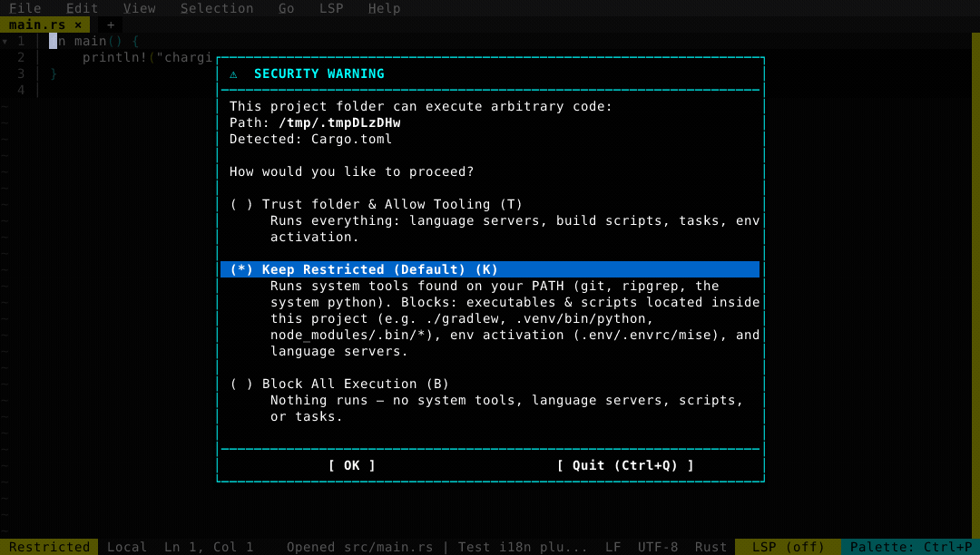Close the main.rs tab
Screen dimensions: 980x555
coord(78,24)
